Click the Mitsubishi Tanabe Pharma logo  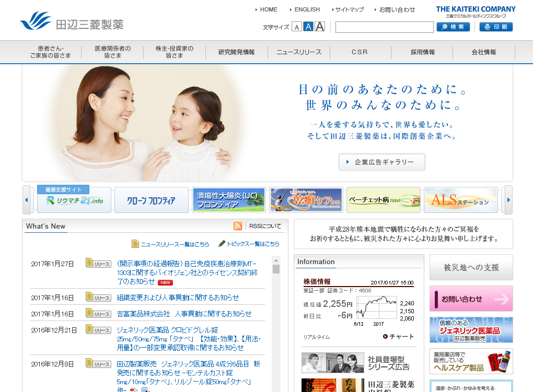[x=72, y=21]
